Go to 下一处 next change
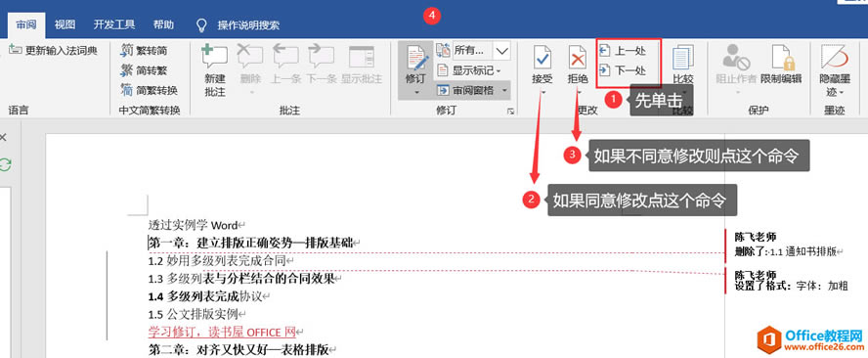Image resolution: width=868 pixels, height=358 pixels. (x=623, y=70)
